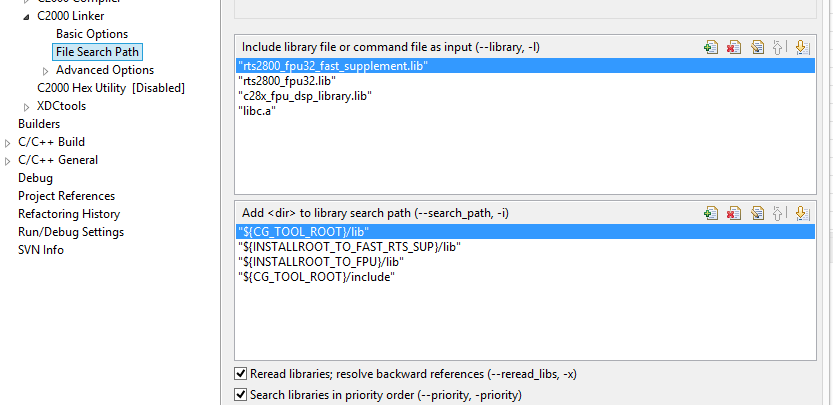Click Add icon for library file list
This screenshot has height=405, width=833.
pyautogui.click(x=711, y=47)
